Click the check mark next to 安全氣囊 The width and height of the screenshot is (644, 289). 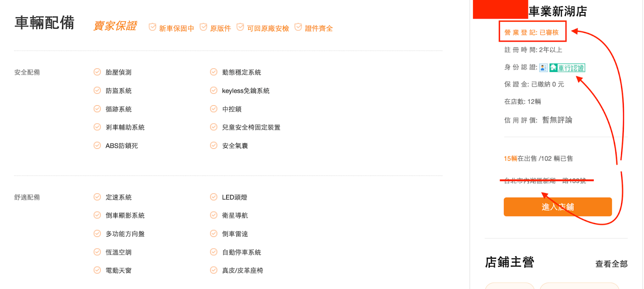[214, 146]
